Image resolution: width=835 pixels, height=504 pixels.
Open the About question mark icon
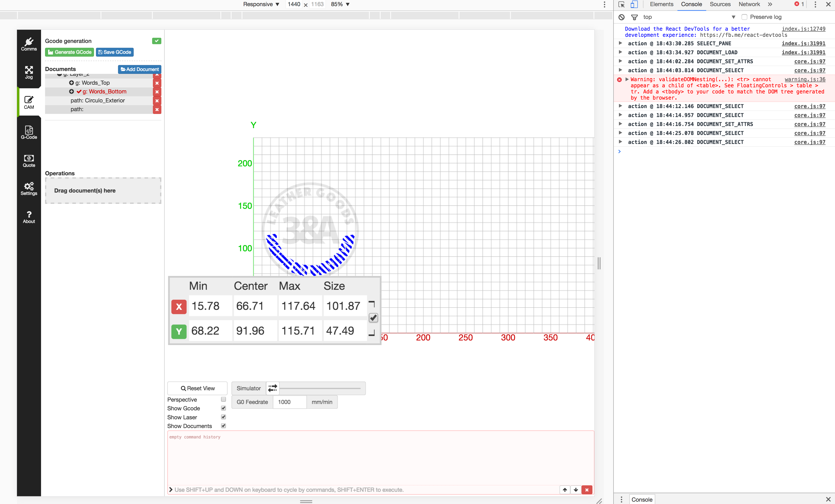click(29, 217)
